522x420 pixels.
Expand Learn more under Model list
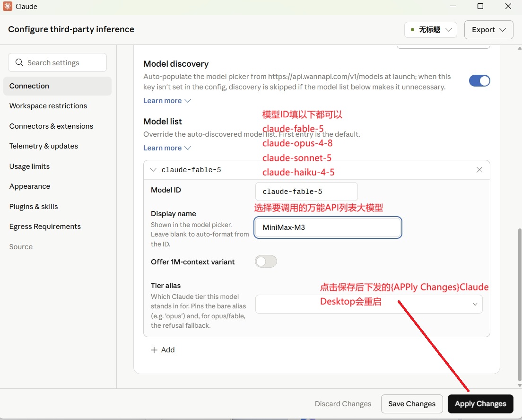pos(167,148)
